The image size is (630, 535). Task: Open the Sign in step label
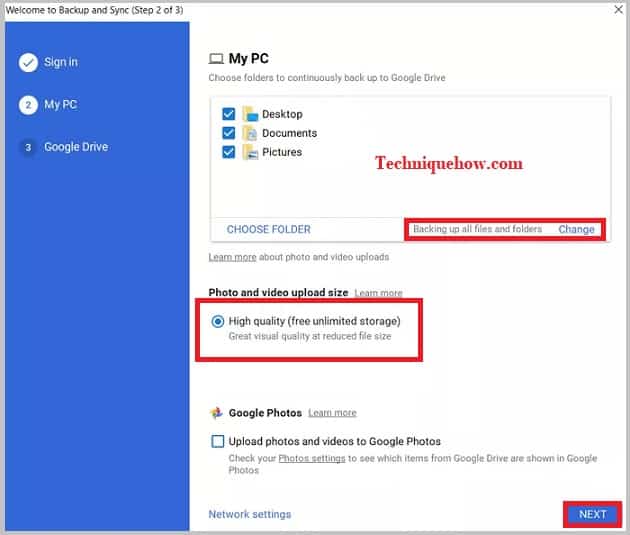click(61, 62)
